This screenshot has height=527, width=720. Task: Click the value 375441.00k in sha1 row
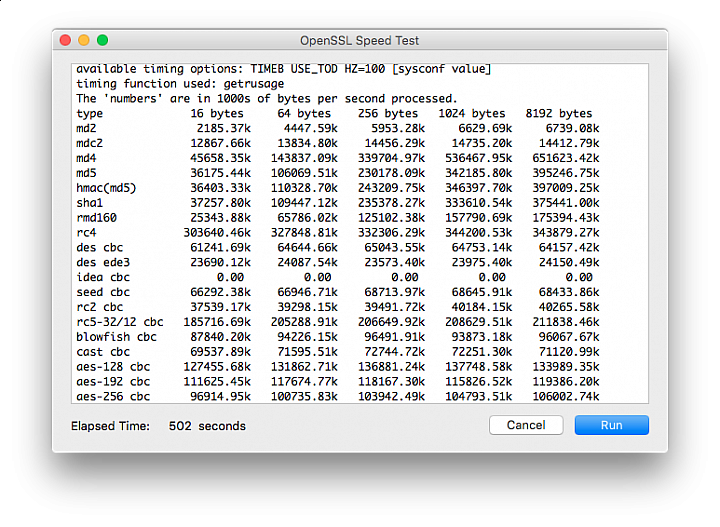click(x=566, y=203)
